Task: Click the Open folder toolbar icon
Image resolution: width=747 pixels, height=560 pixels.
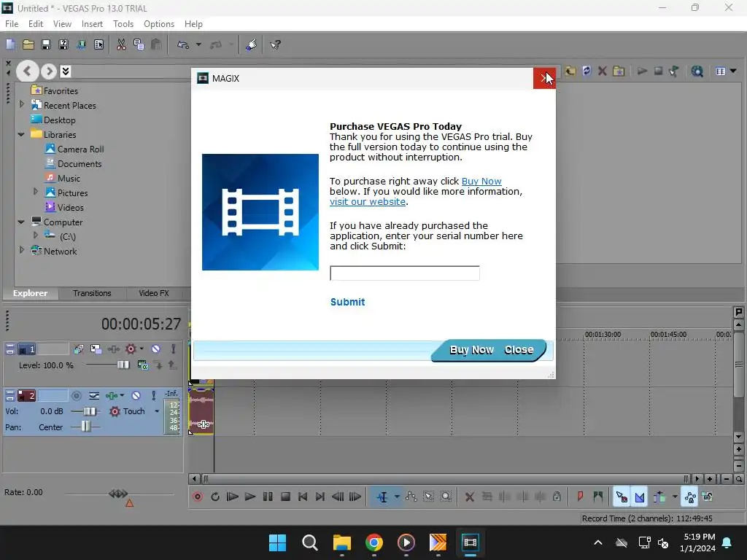Action: pos(28,44)
